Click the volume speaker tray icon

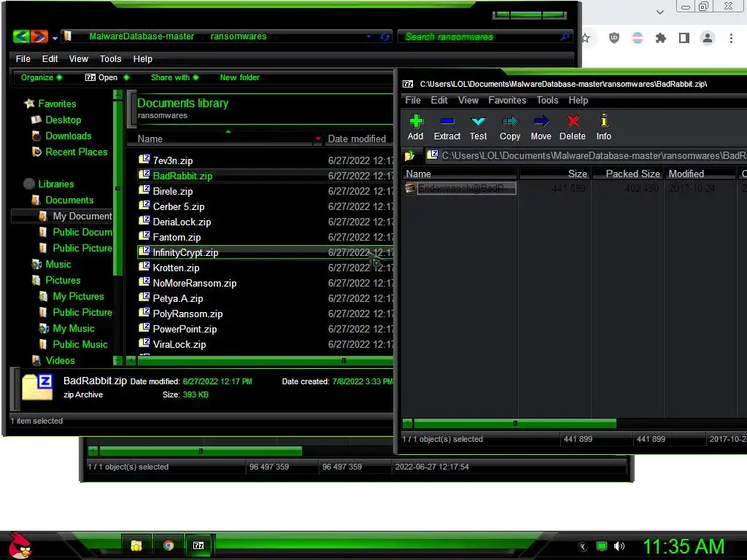pyautogui.click(x=619, y=546)
